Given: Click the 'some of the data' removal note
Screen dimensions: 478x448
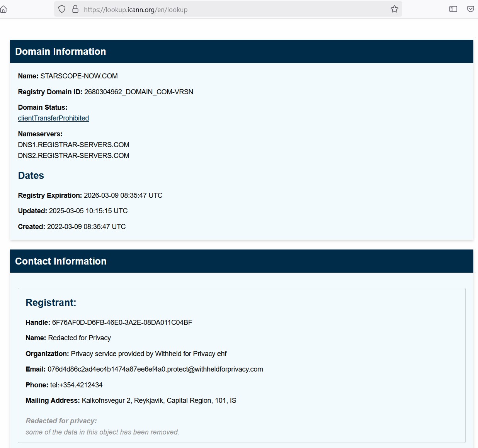Looking at the screenshot, I should [102, 432].
